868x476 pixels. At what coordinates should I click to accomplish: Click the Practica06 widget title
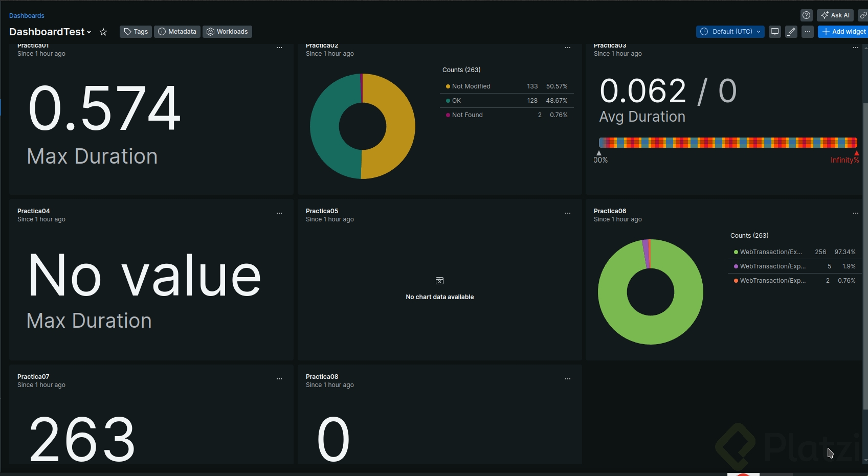tap(610, 211)
